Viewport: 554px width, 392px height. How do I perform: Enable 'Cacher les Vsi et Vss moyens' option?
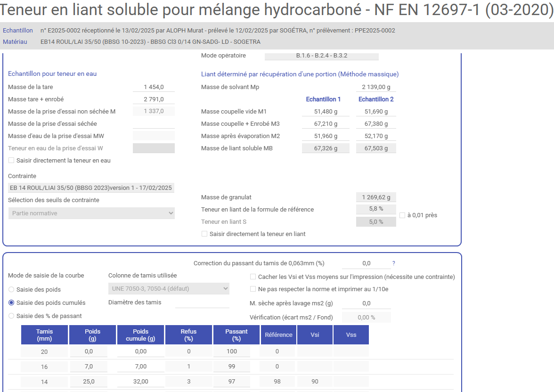[x=253, y=277]
